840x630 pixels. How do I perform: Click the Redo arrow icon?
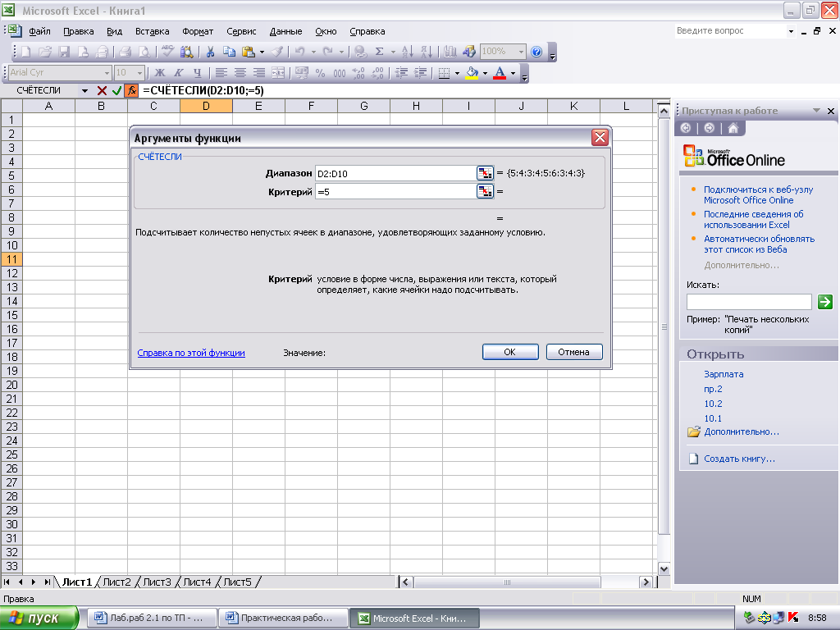pyautogui.click(x=328, y=52)
